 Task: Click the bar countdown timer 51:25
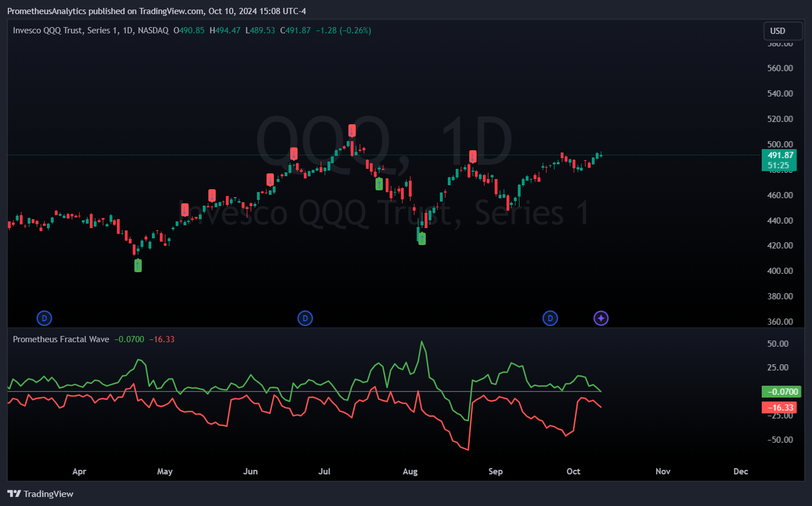[778, 165]
